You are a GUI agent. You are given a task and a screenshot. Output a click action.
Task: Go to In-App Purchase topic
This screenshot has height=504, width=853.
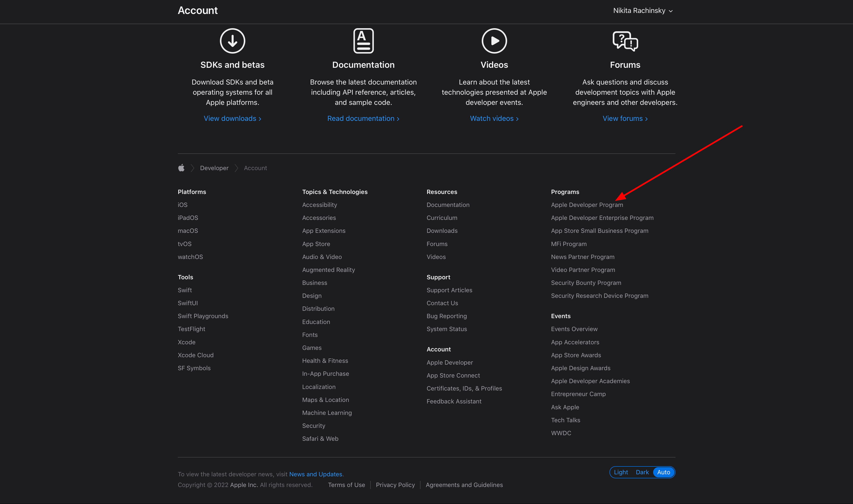point(326,373)
